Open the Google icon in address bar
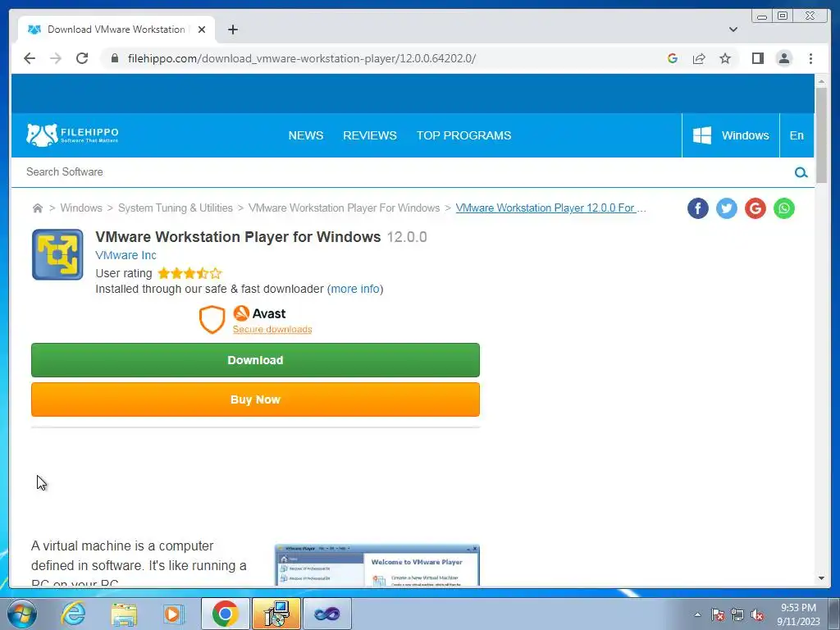Viewport: 840px width, 630px height. coord(673,58)
